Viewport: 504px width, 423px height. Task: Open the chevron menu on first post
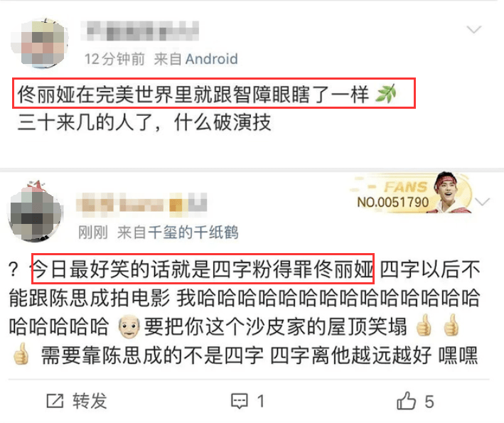pyautogui.click(x=473, y=30)
